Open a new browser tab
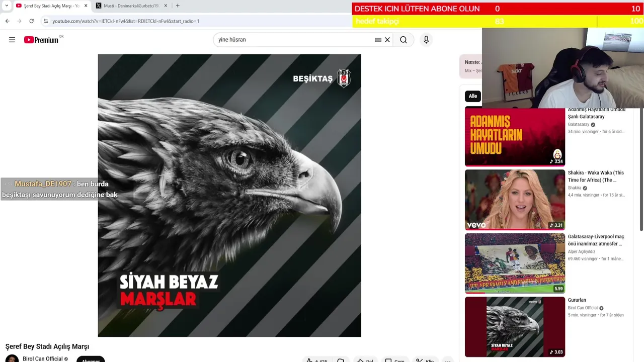The width and height of the screenshot is (644, 362). click(x=178, y=6)
